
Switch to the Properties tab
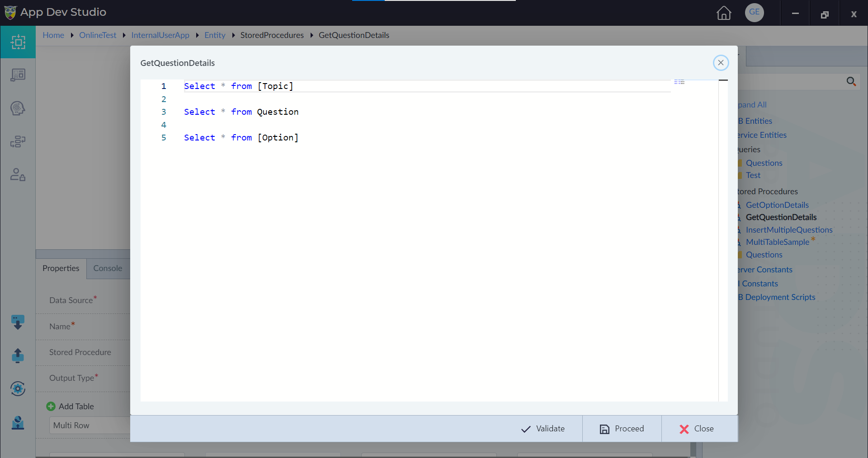[61, 268]
